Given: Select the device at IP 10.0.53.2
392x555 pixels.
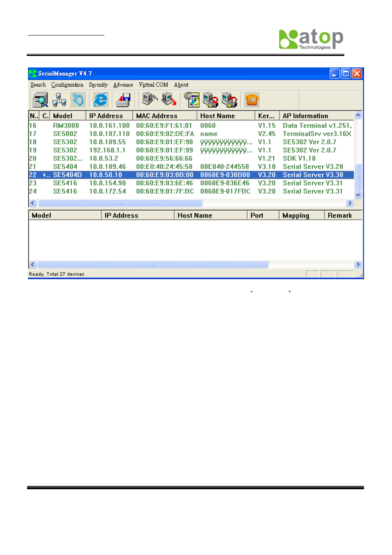Looking at the screenshot, I should (191, 158).
